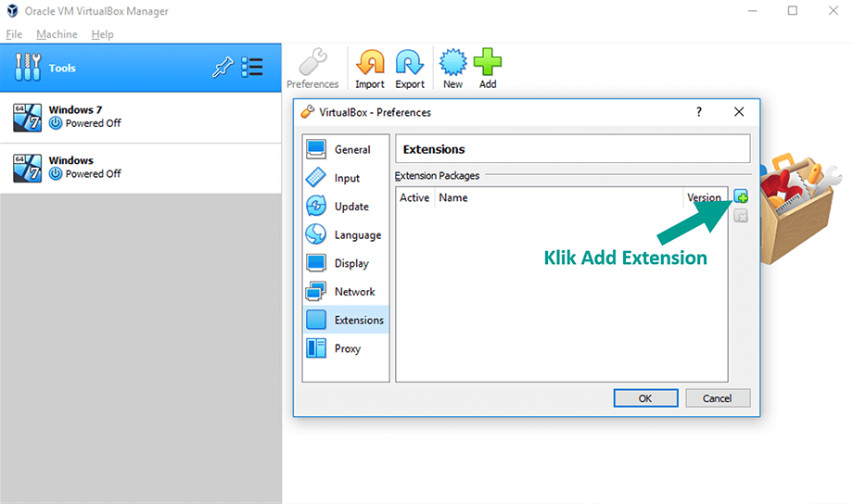Open the Proxy preferences page
Viewport: 853px width, 504px height.
(x=346, y=348)
